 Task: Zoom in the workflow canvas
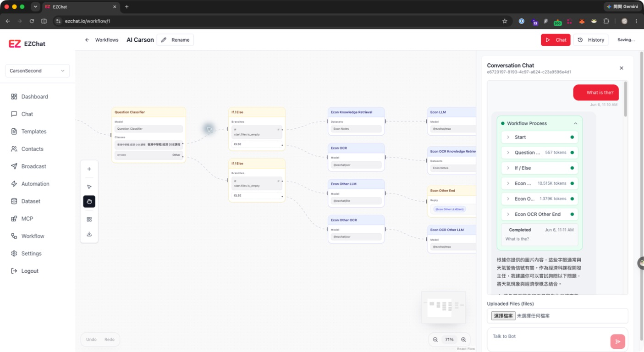point(463,340)
